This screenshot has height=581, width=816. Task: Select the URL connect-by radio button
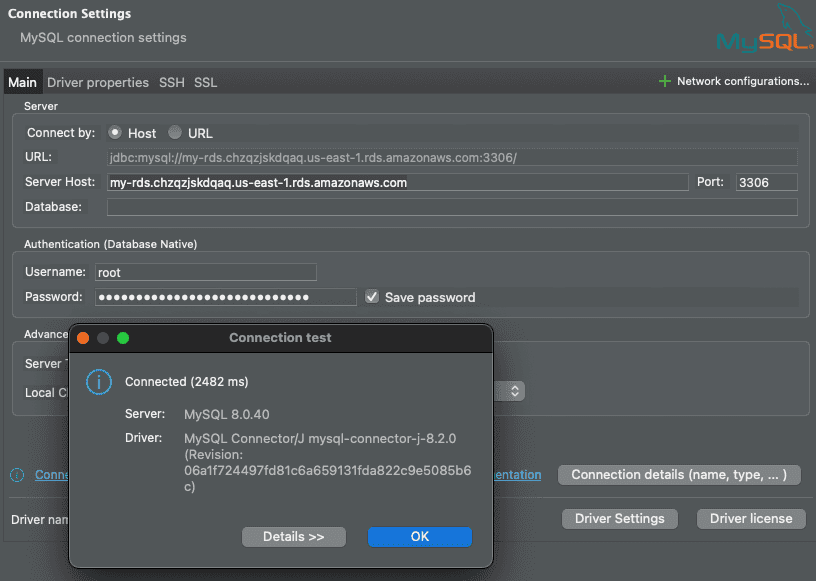point(175,132)
